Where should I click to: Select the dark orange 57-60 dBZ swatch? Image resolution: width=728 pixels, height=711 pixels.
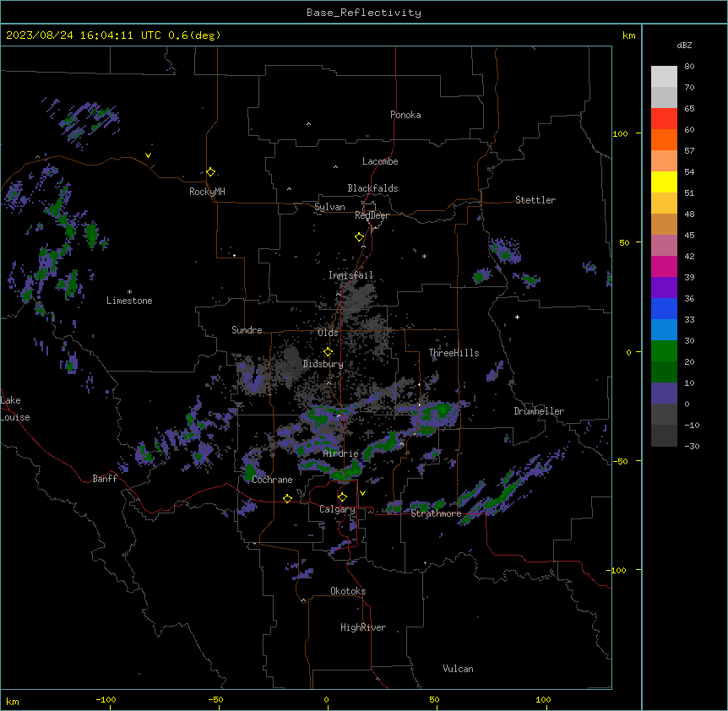coord(664,139)
